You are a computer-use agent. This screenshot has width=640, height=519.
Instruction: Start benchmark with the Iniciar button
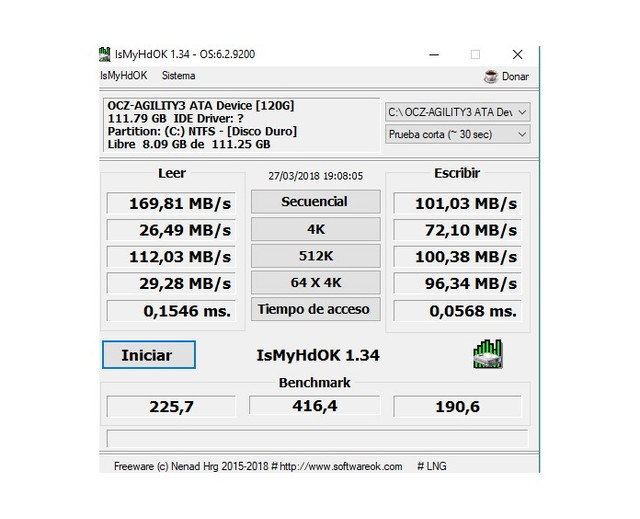149,355
